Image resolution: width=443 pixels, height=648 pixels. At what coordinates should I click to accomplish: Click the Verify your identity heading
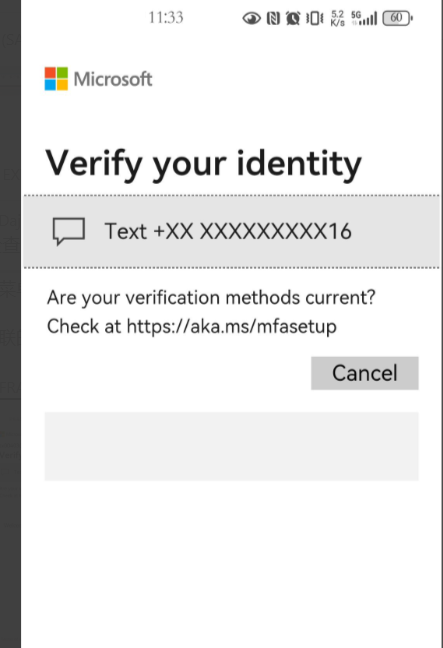[203, 164]
